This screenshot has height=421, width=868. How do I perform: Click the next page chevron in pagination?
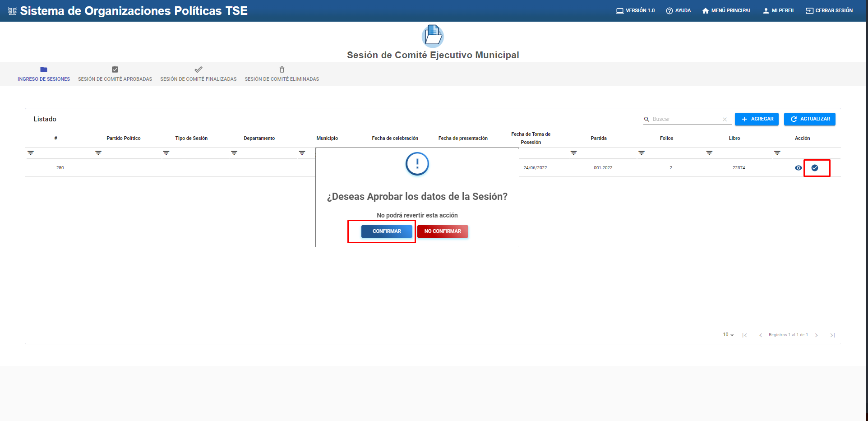pyautogui.click(x=816, y=335)
